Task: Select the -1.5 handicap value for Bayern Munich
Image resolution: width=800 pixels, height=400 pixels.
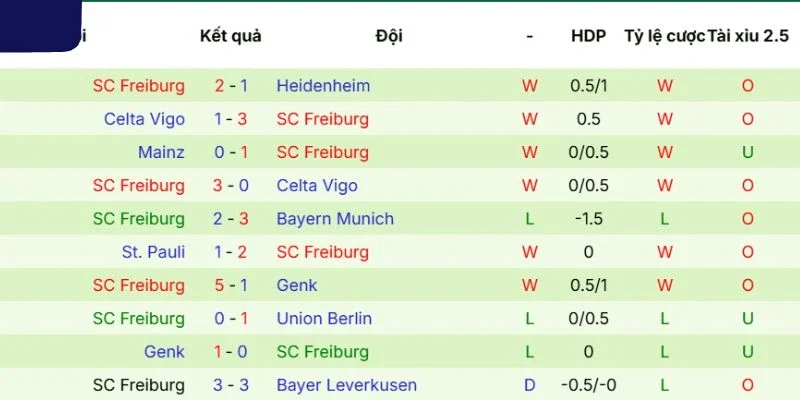Action: 588,219
